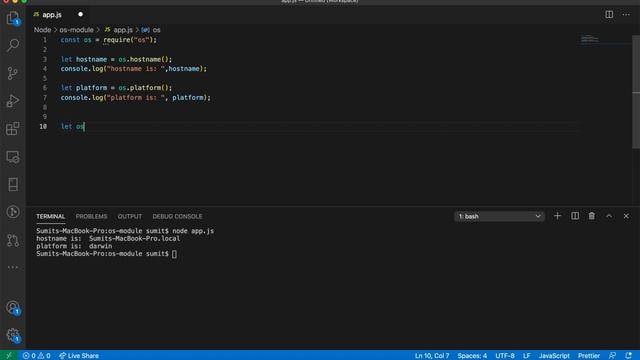Viewport: 640px width, 360px height.
Task: Switch to the OUTPUT tab
Action: coord(130,216)
